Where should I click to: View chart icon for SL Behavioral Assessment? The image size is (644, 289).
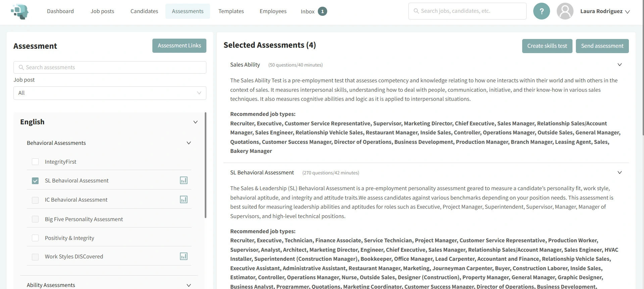click(x=184, y=180)
